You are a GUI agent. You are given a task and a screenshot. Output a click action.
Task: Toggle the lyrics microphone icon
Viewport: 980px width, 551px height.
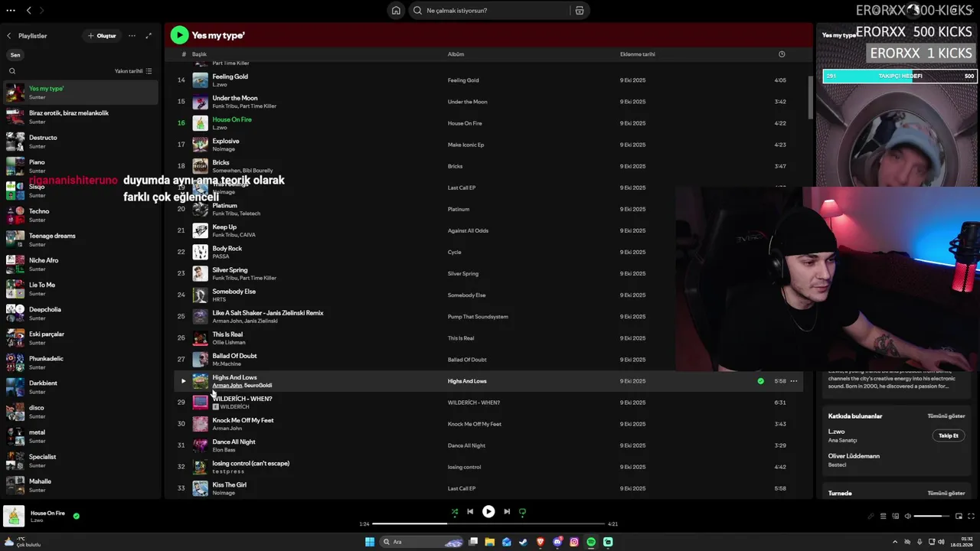[871, 517]
